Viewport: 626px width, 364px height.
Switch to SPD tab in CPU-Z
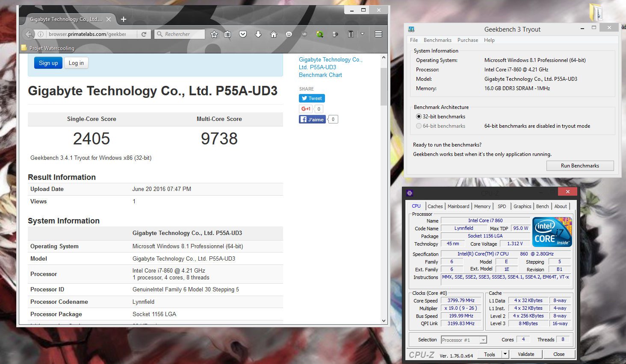(x=502, y=206)
